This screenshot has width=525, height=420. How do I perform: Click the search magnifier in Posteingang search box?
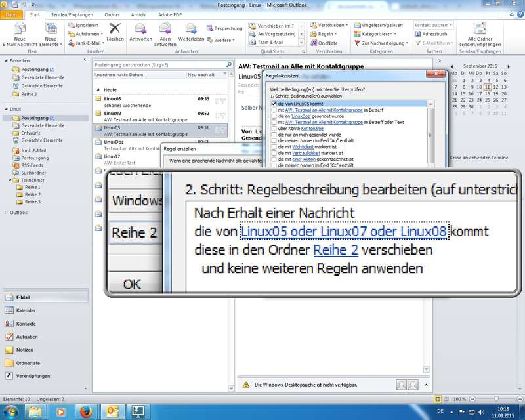coord(229,65)
